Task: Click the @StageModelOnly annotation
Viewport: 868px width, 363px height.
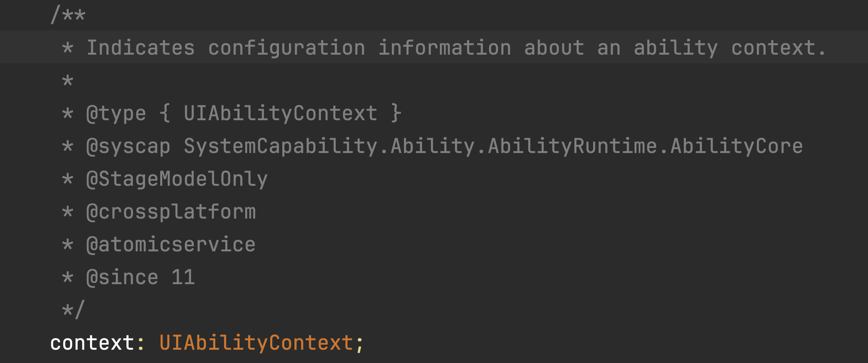Action: point(177,180)
